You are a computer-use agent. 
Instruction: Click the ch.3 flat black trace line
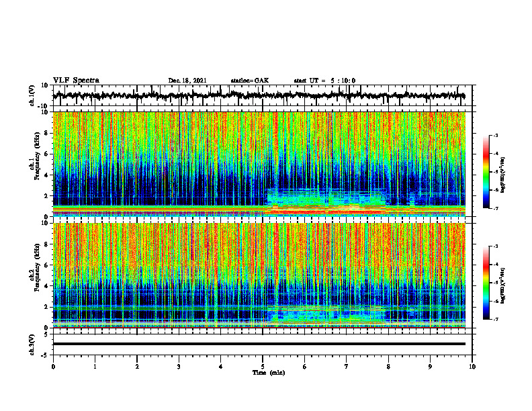coord(259,344)
